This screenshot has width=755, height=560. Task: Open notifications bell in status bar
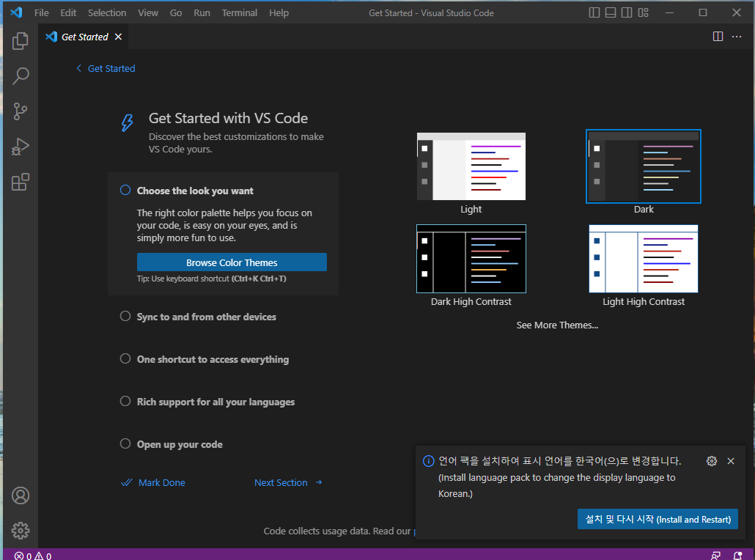pos(737,556)
